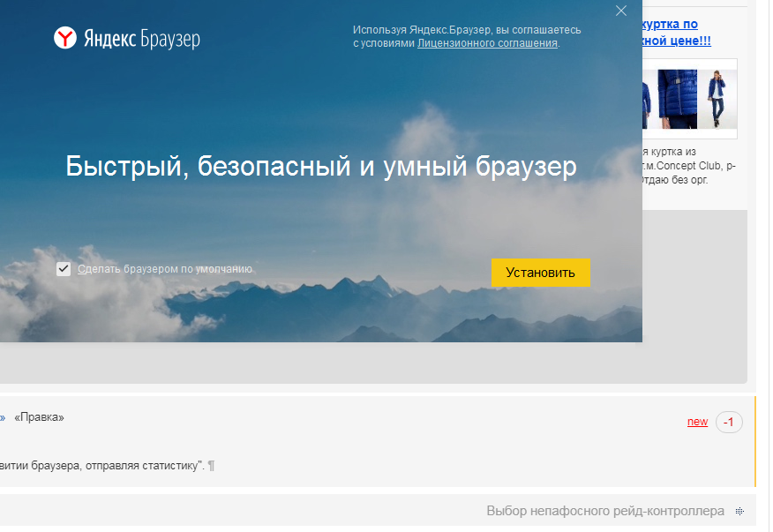Click the "Яндекс Браузер" wordmark
This screenshot has width=773, height=532.
(142, 39)
